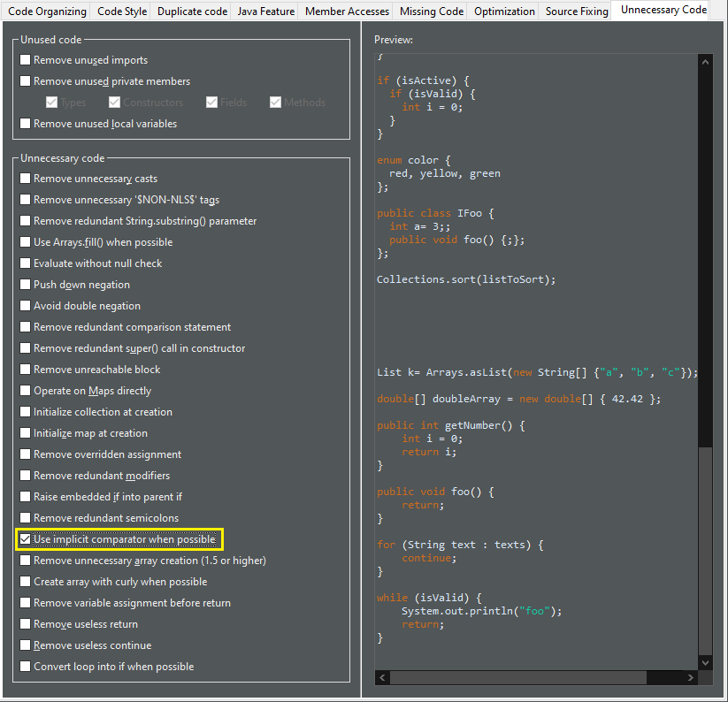Toggle Remove useless return checkbox

[26, 624]
